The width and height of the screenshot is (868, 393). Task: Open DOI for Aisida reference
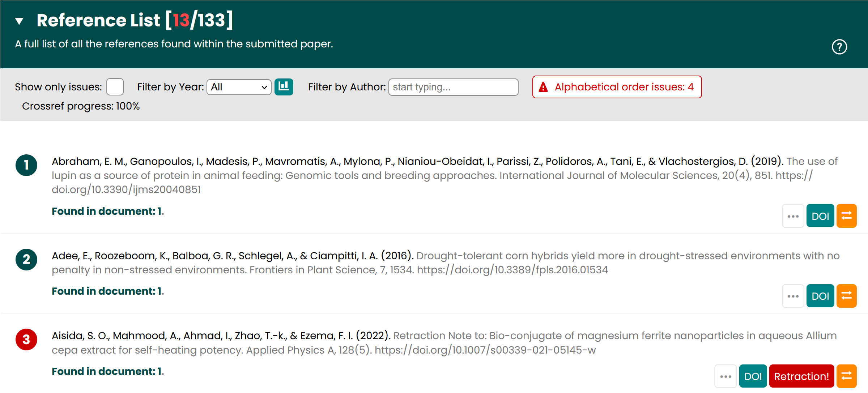click(x=753, y=376)
